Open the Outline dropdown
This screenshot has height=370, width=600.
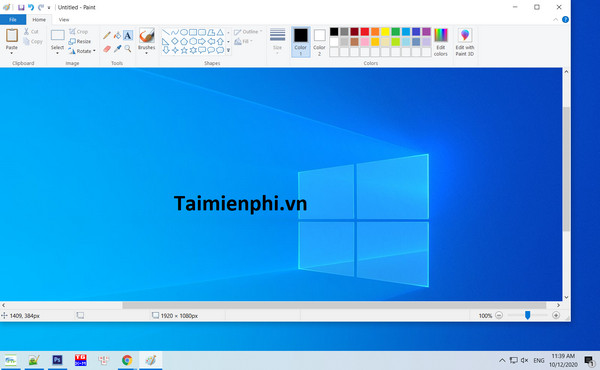pos(248,32)
